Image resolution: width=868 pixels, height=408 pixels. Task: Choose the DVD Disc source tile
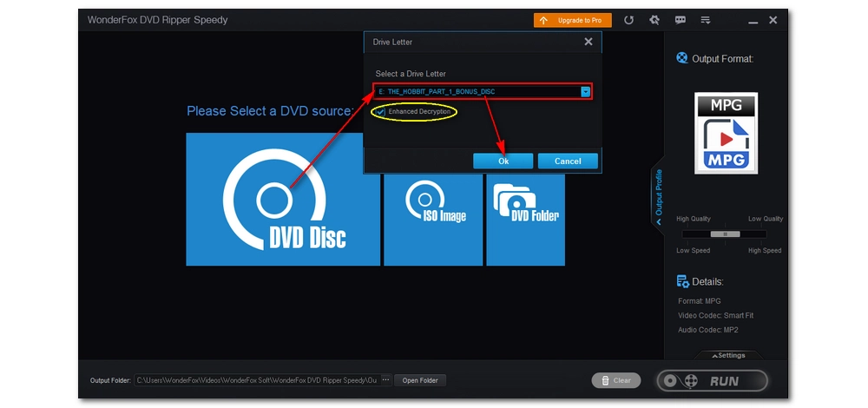(283, 200)
